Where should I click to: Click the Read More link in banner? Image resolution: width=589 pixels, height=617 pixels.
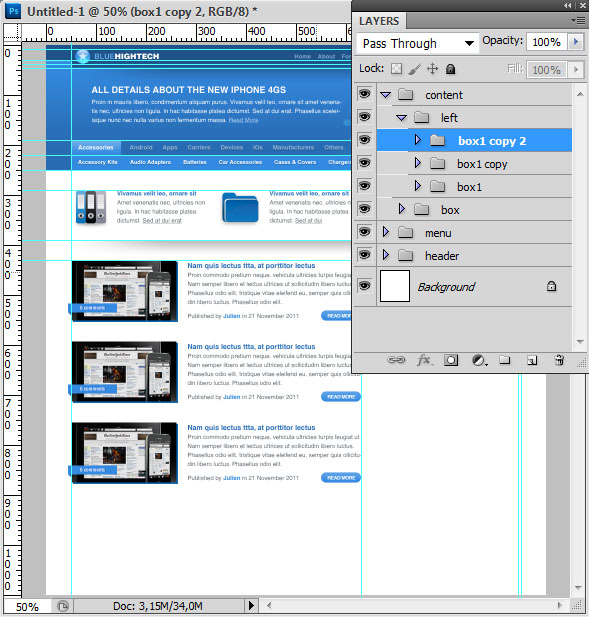[x=243, y=120]
